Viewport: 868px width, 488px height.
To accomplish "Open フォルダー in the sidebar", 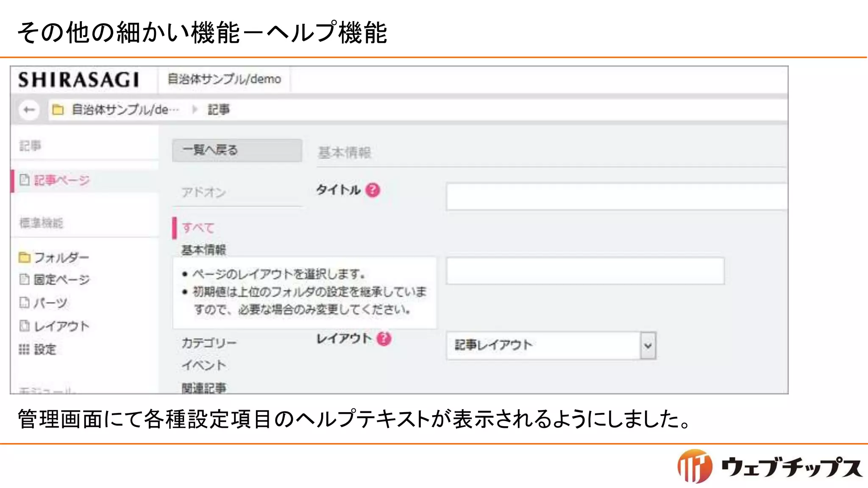I will click(x=61, y=258).
